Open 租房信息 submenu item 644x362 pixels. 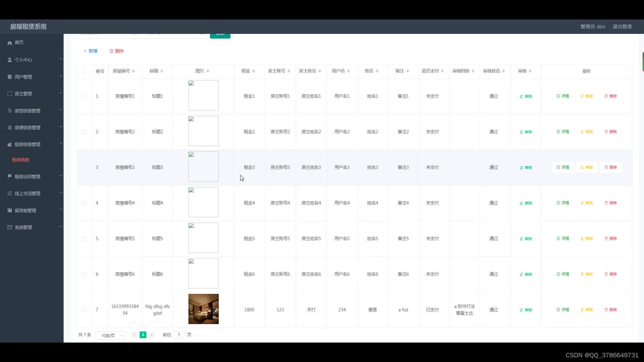click(21, 160)
